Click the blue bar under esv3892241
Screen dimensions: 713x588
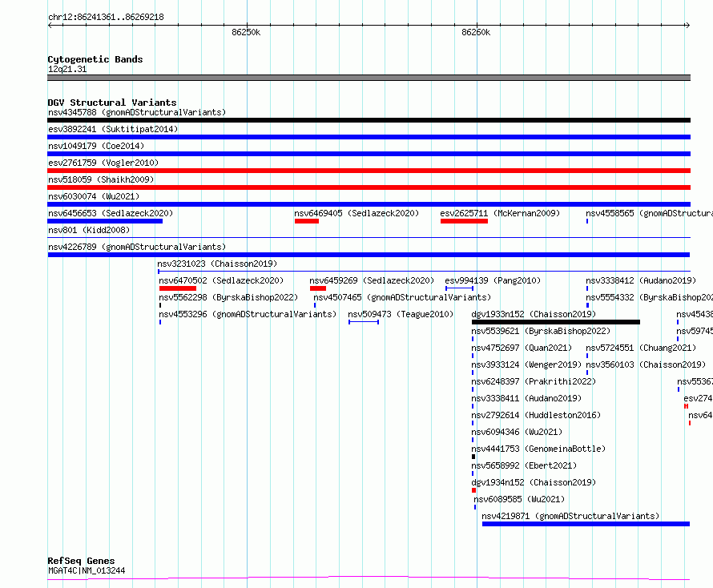pos(369,137)
